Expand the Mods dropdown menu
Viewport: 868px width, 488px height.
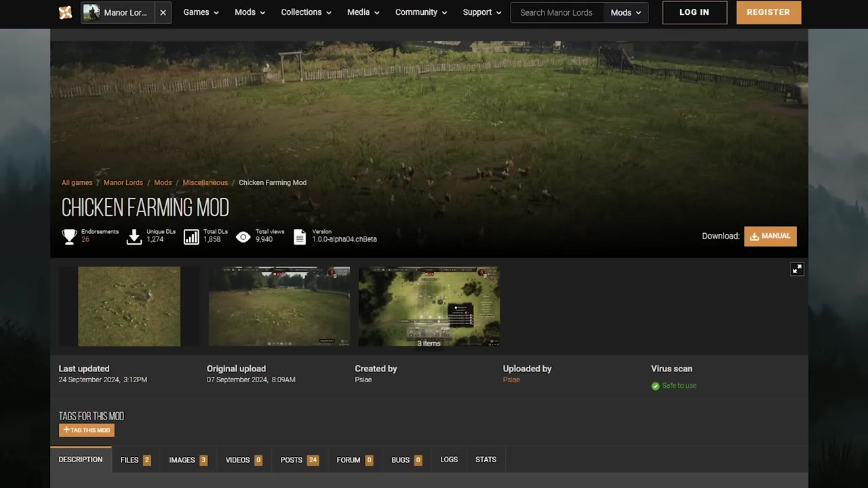[x=250, y=12]
